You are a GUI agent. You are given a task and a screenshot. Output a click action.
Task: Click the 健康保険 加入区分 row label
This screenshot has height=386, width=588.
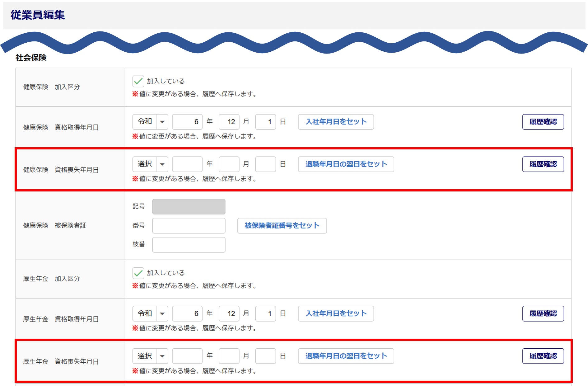tap(51, 87)
